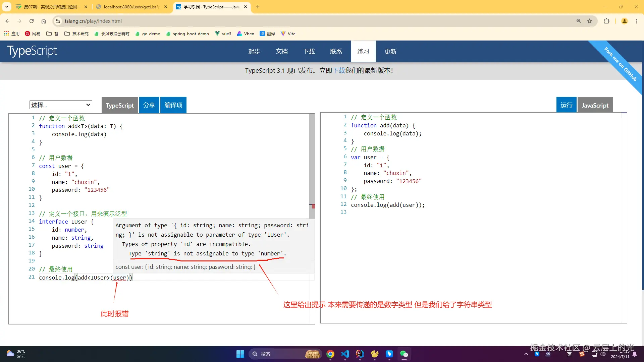Show hidden system tray icons
644x362 pixels.
526,354
